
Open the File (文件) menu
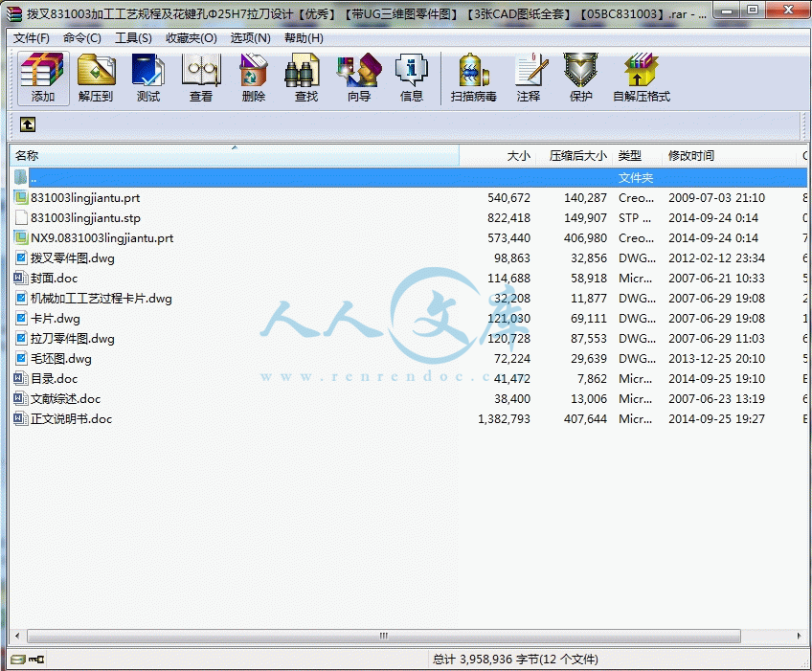(31, 37)
